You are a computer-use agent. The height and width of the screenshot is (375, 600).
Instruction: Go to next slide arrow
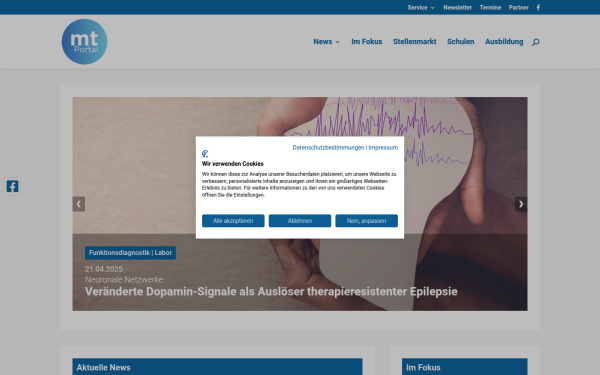[521, 204]
